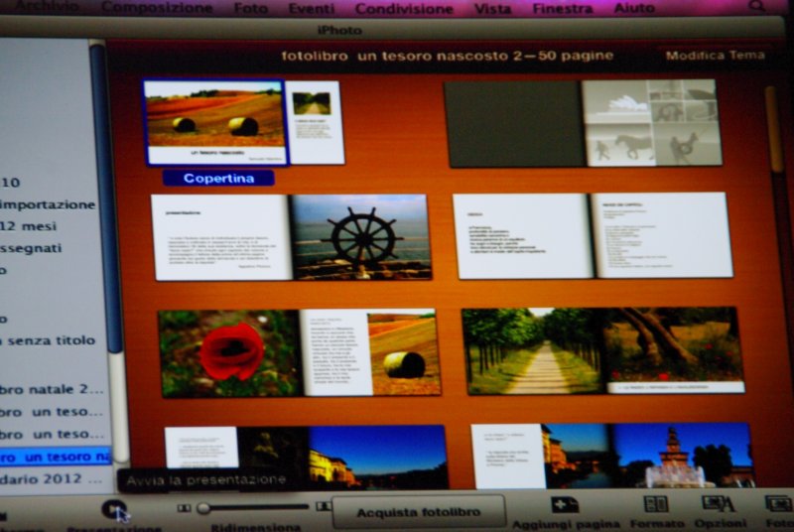This screenshot has height=532, width=794.
Task: Select the Indice dei capitoli page
Action: click(x=662, y=235)
